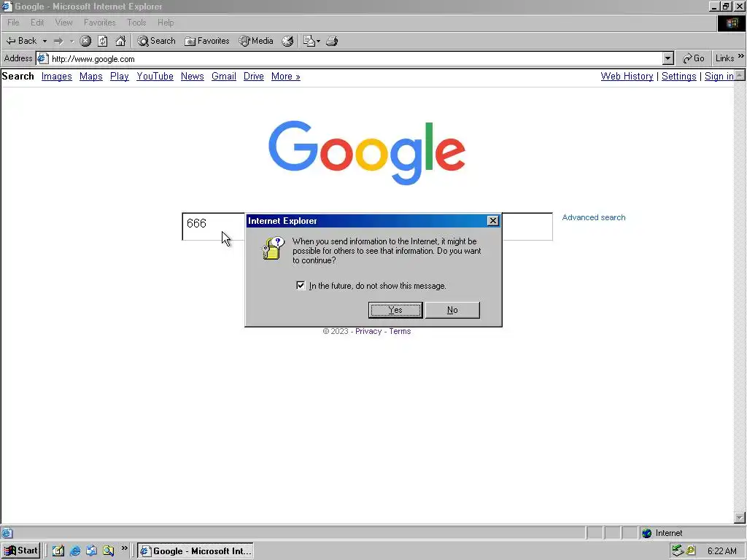Open the Gmail link
Viewport: 747px width, 560px height.
click(224, 76)
